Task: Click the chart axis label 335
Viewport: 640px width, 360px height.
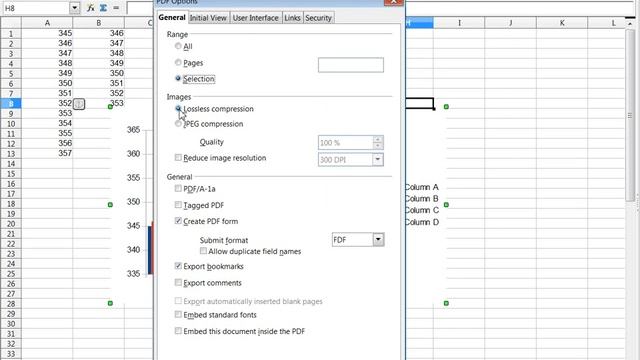Action: coord(133,273)
